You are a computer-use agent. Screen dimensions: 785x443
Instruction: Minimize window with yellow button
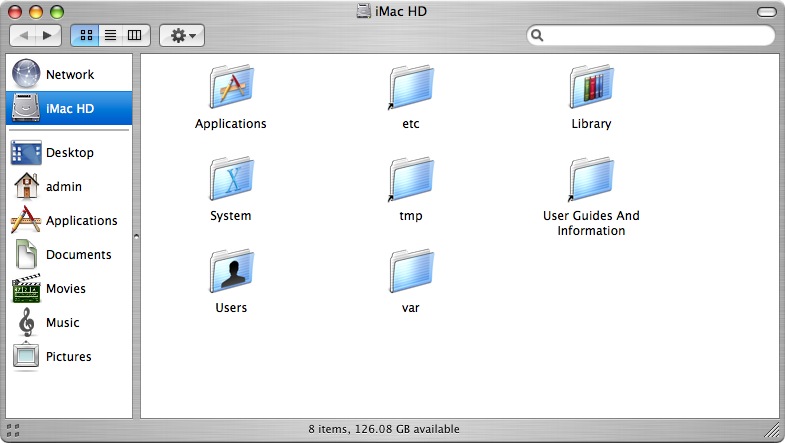point(36,12)
